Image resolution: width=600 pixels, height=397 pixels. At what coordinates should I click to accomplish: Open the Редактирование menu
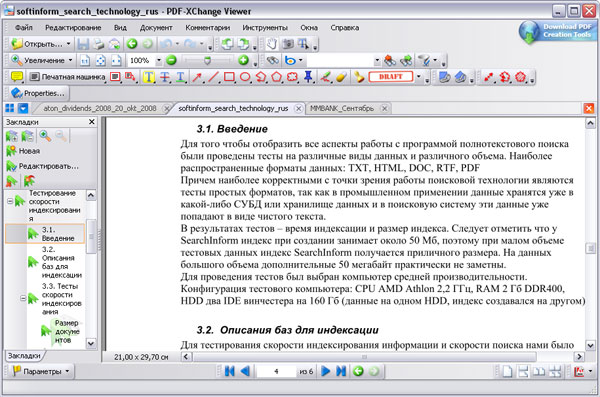coord(73,28)
